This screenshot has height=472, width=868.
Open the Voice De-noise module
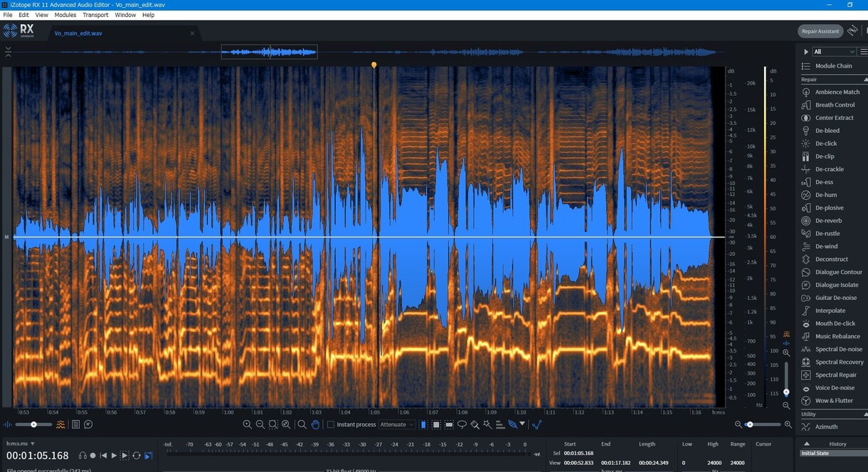(x=834, y=387)
